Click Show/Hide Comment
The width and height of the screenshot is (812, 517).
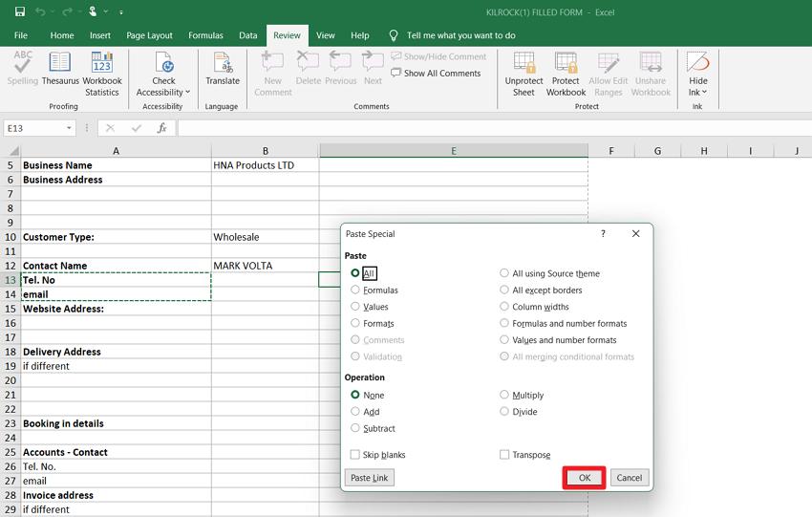[x=438, y=56]
